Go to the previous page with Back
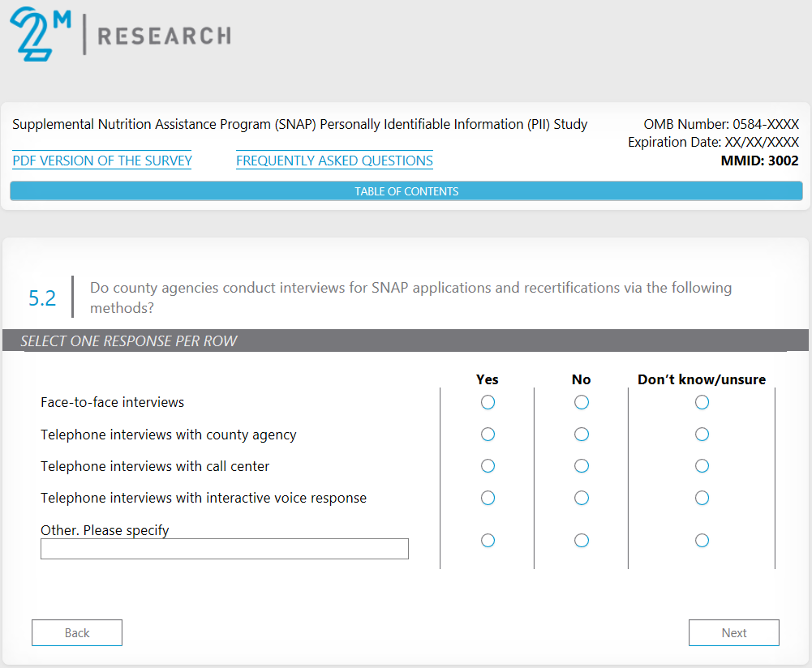Image resolution: width=812 pixels, height=668 pixels. click(77, 633)
